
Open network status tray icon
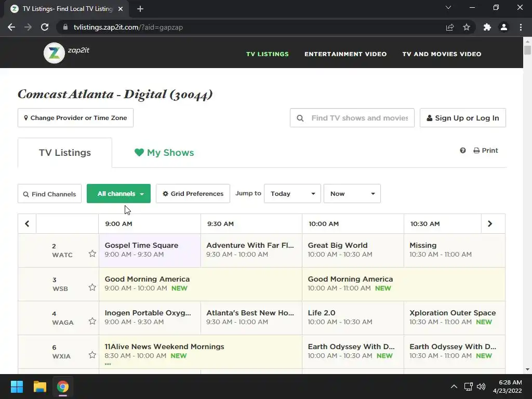[x=469, y=387]
